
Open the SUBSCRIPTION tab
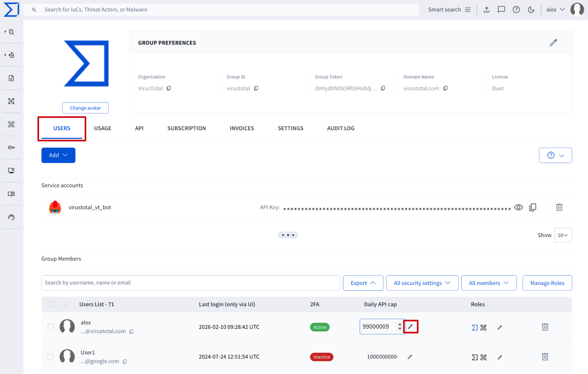[x=186, y=128]
